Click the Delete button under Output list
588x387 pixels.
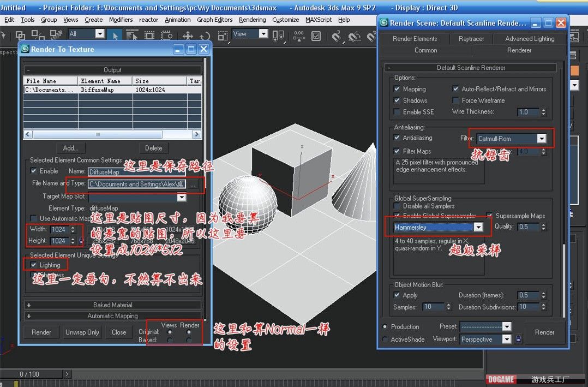click(153, 148)
